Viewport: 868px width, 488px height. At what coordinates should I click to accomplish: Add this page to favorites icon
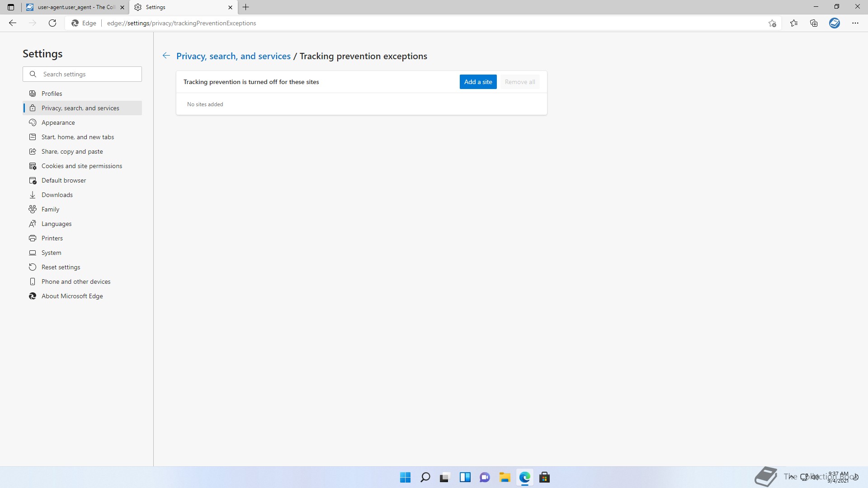click(x=772, y=23)
